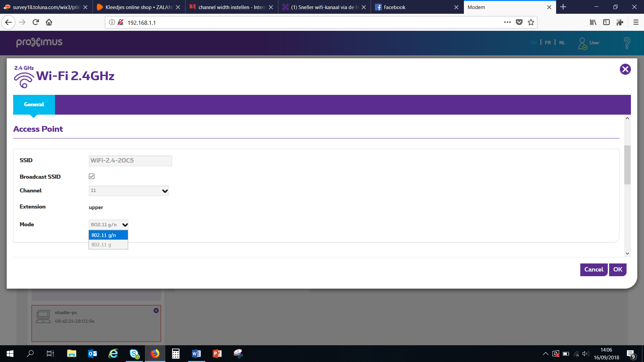
Task: Bookmark this page with the star icon
Action: 531,22
